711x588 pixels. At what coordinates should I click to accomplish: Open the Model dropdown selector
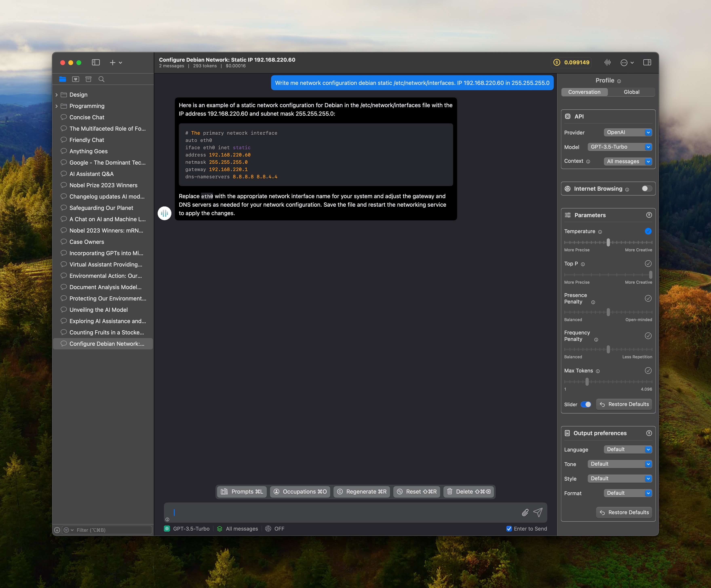620,147
